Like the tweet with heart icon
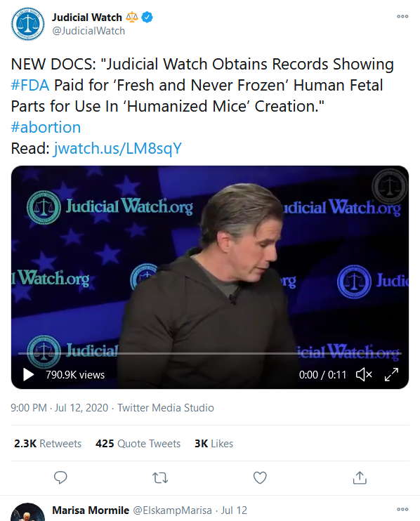Screen dimensions: 420x521 260,477
